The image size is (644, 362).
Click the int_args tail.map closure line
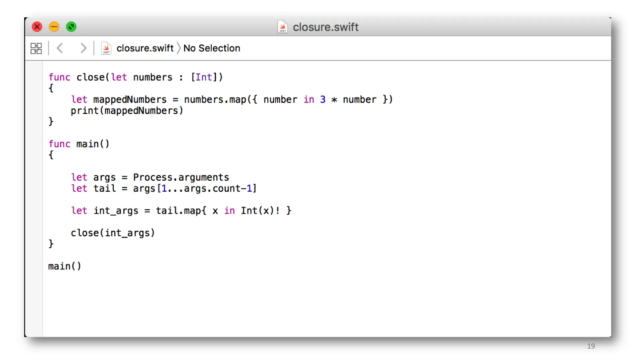pos(181,211)
